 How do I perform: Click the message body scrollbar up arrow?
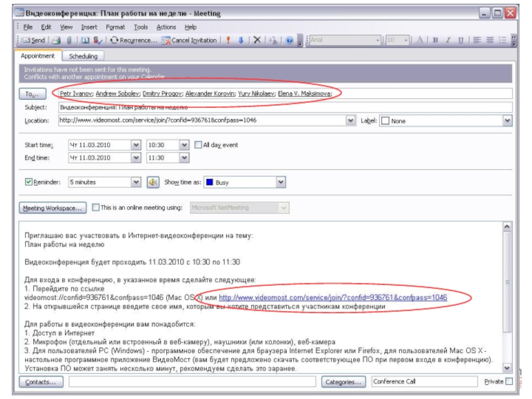tap(507, 227)
